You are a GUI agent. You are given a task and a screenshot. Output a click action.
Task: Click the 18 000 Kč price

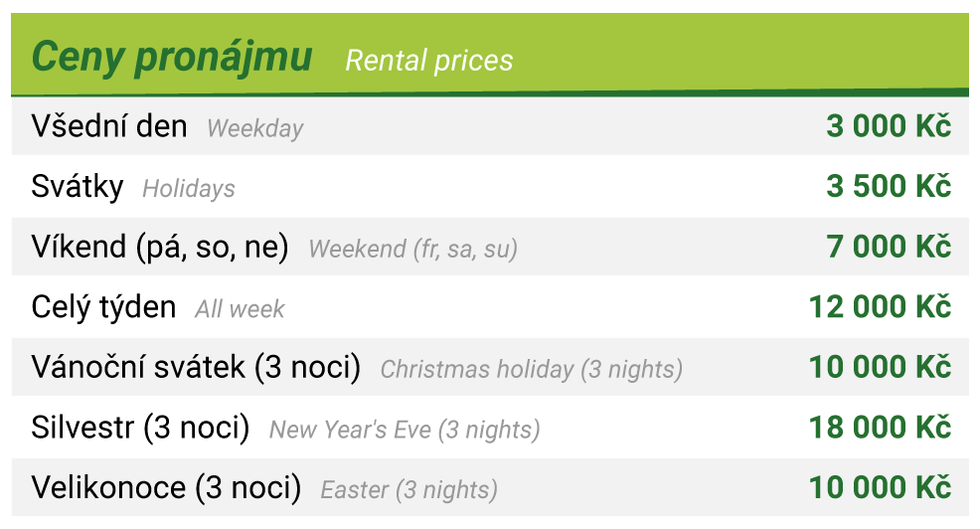coord(880,428)
